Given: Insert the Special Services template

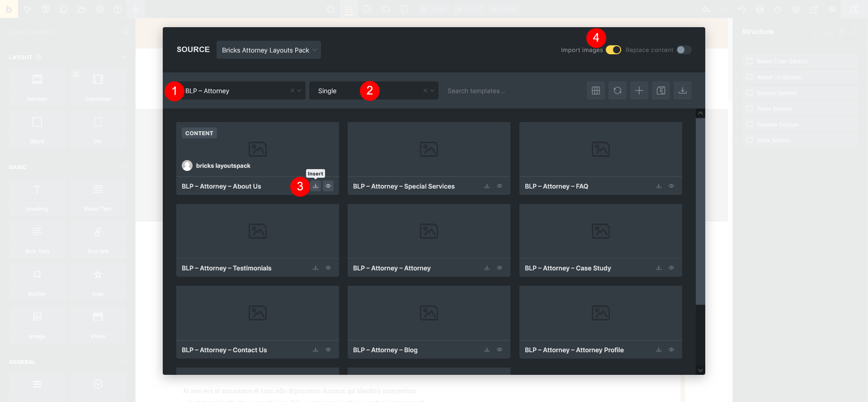Looking at the screenshot, I should click(x=487, y=186).
